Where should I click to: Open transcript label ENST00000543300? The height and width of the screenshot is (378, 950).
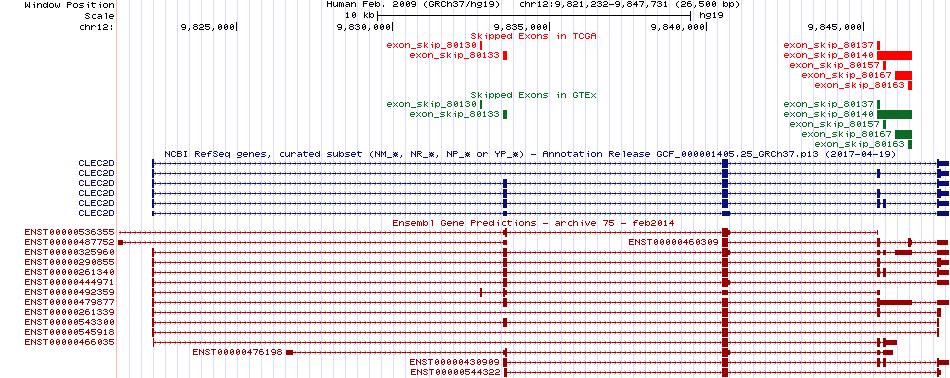point(70,322)
